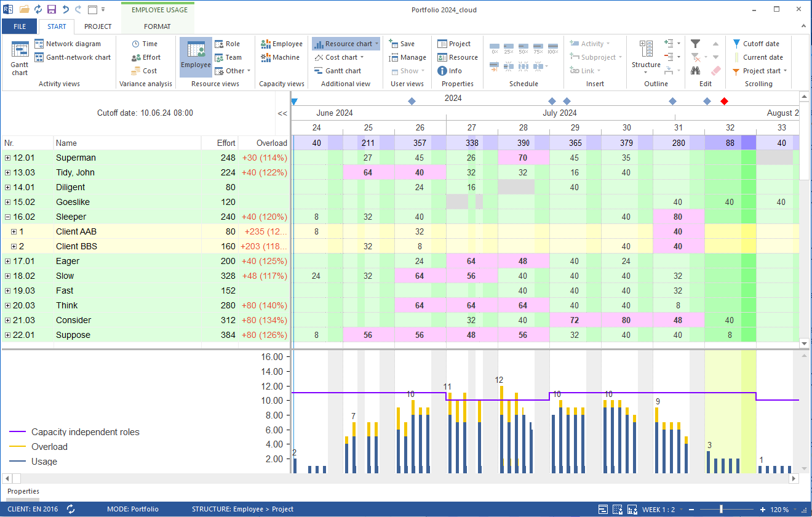Open Project properties
812x517 pixels.
[x=454, y=44]
